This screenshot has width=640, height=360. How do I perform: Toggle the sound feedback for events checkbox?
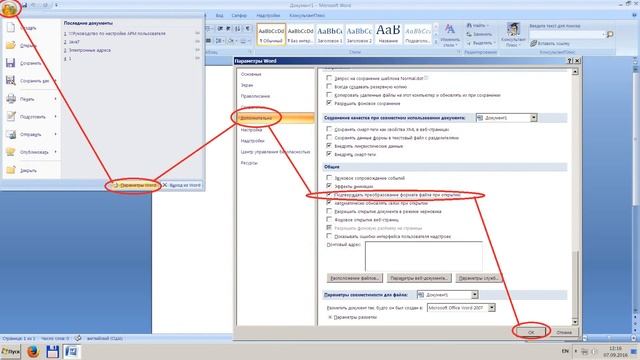click(329, 178)
